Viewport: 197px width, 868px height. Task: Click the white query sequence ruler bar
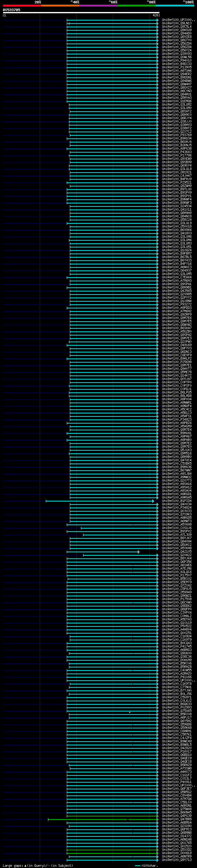click(81, 13)
